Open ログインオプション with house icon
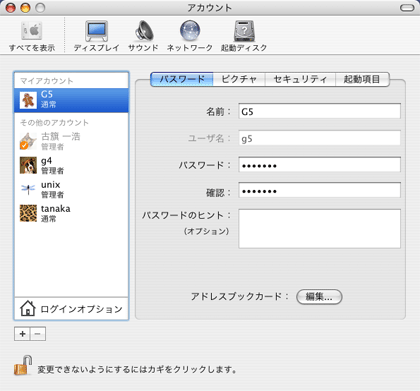The width and height of the screenshot is (420, 391). tap(71, 309)
